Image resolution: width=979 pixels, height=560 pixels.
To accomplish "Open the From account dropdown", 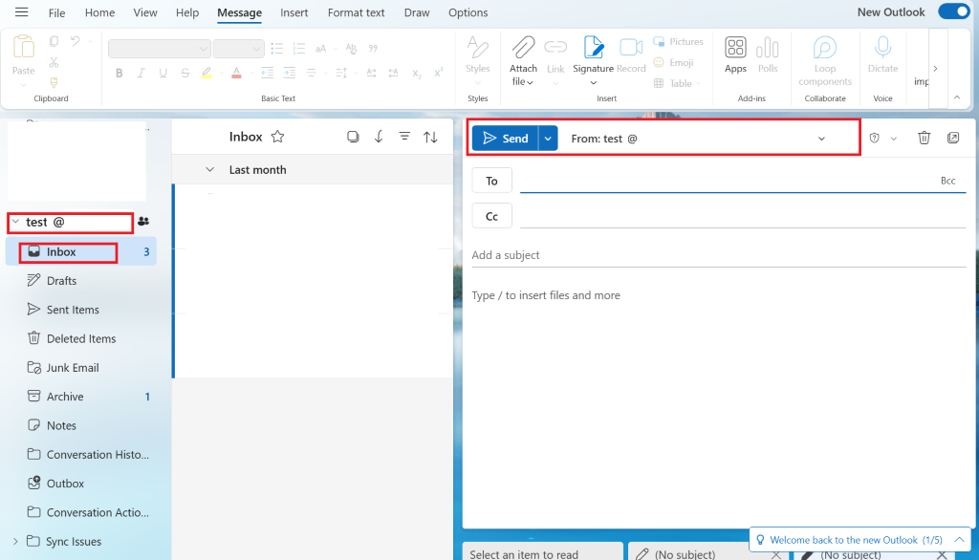I will coord(821,139).
